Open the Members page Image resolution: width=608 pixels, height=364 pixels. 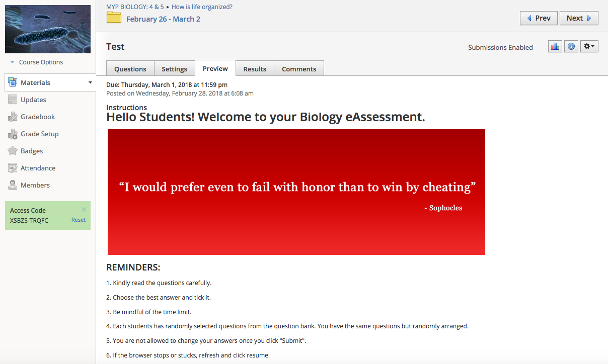35,185
